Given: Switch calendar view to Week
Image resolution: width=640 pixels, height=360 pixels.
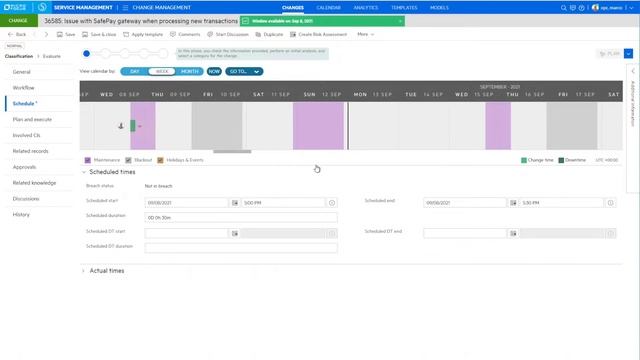Looking at the screenshot, I should [x=162, y=71].
